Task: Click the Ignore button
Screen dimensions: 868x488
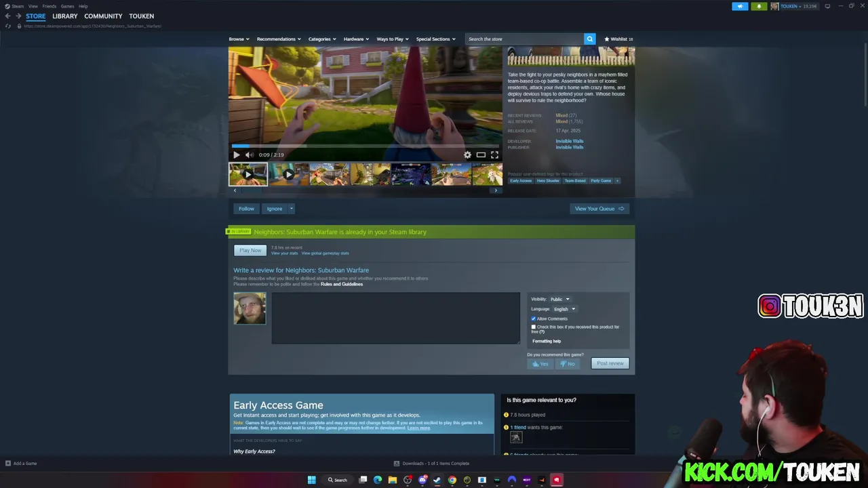Action: pyautogui.click(x=274, y=209)
